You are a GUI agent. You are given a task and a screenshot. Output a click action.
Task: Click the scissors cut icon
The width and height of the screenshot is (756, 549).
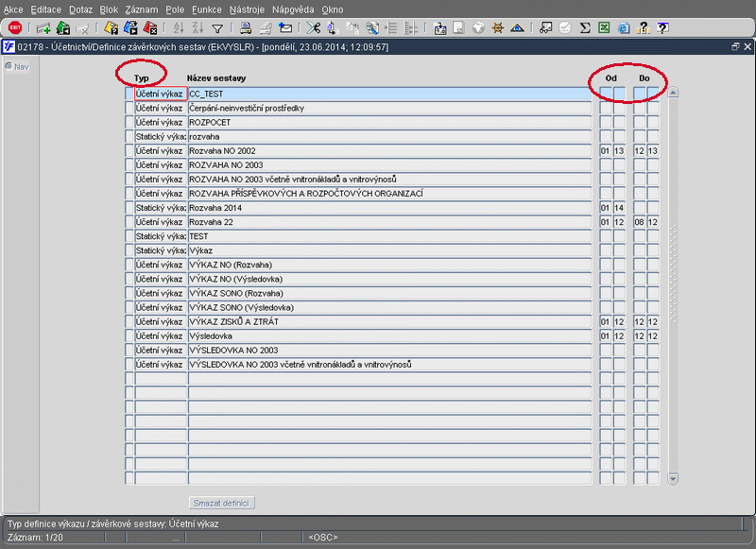point(314,28)
